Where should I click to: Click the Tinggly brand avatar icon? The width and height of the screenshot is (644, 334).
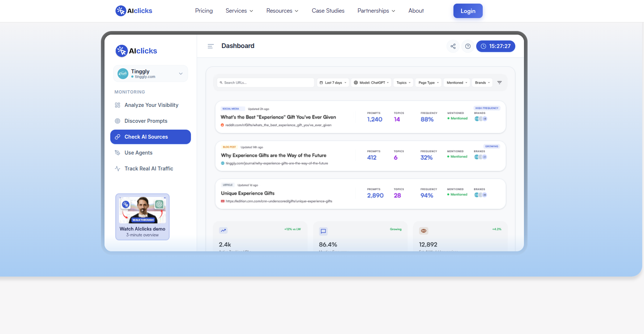[123, 74]
